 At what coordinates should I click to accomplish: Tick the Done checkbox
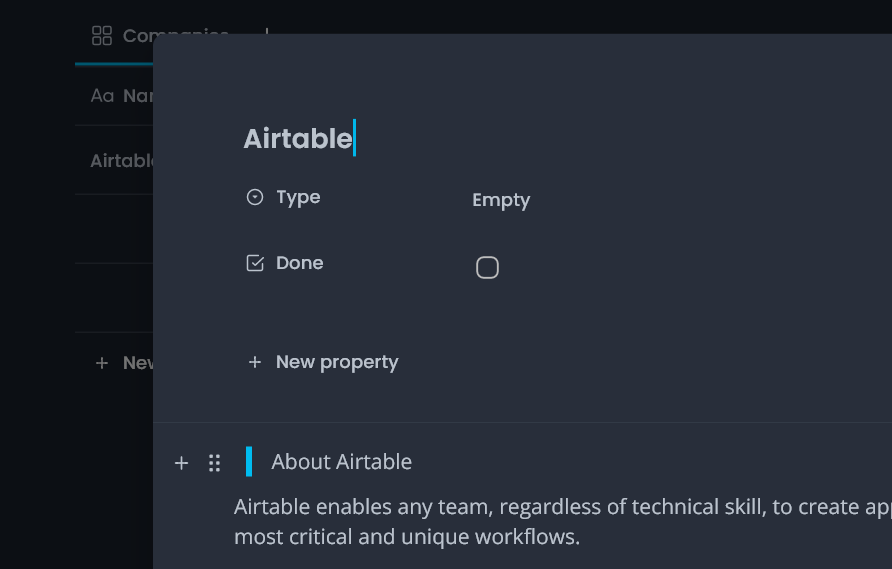pos(488,267)
